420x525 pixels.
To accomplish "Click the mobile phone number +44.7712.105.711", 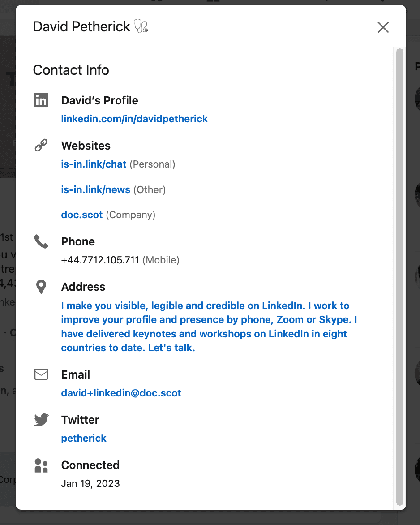I will pyautogui.click(x=100, y=260).
